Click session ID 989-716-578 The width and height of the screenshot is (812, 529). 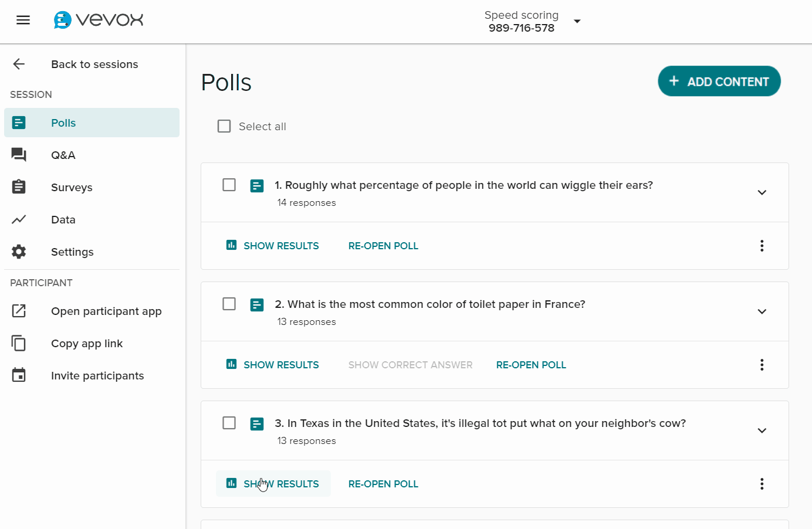pos(522,28)
